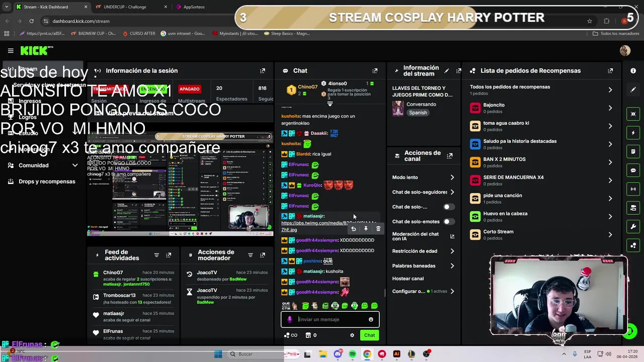Click the pencil edit icon in right sidebar
The width and height of the screenshot is (644, 362).
pos(633,89)
